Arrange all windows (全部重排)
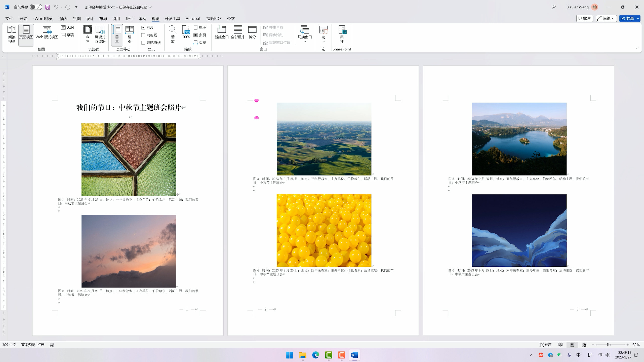644x362 pixels. [x=238, y=32]
